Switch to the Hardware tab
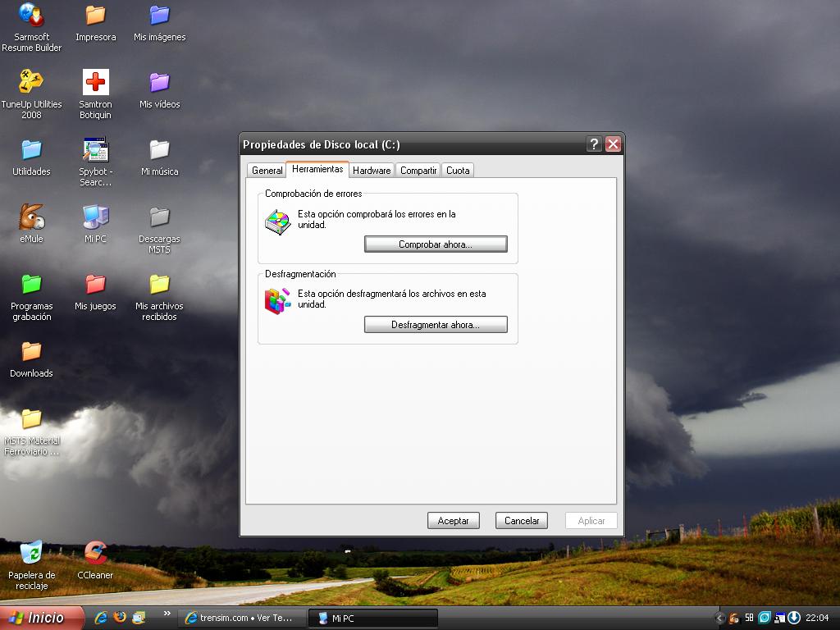Screen dimensions: 840x630 (x=372, y=171)
